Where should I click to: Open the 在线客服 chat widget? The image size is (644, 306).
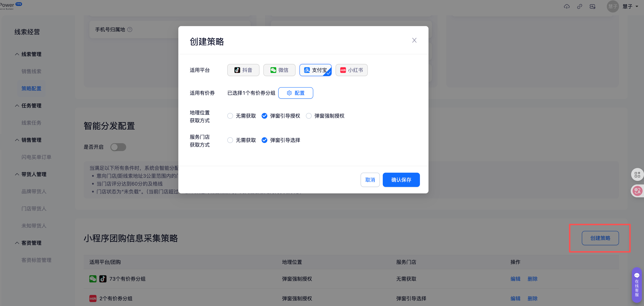[636, 285]
